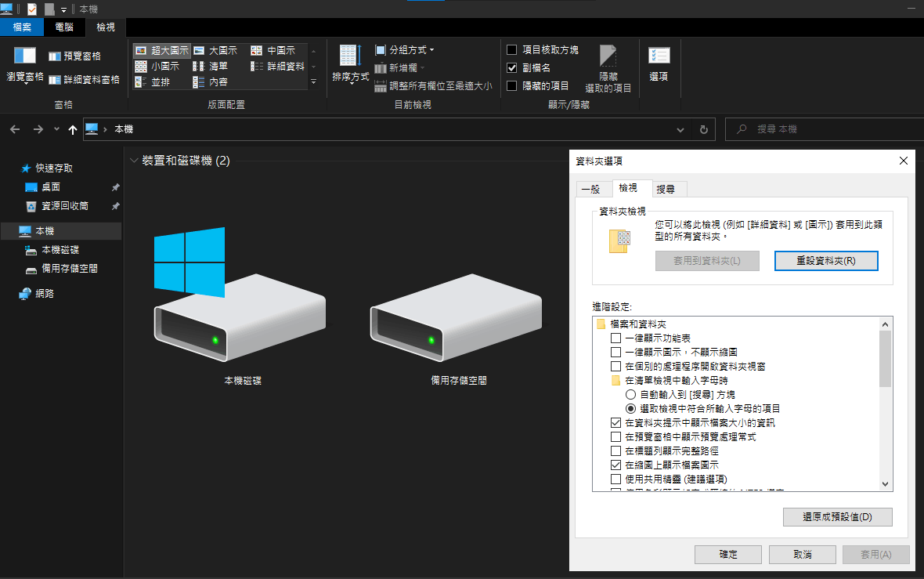Close the 資料夾選項 dialog
Screen dimensions: 924x579
coord(904,161)
